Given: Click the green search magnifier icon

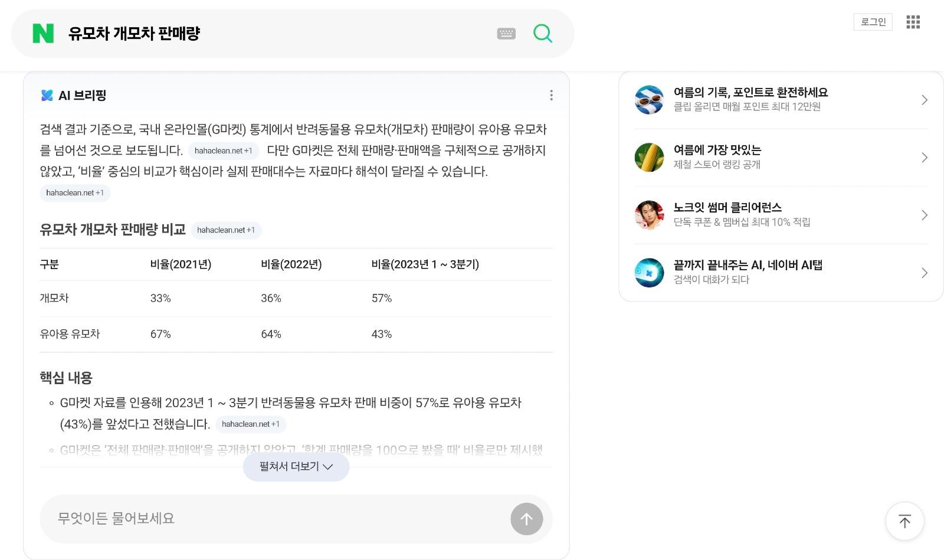Looking at the screenshot, I should [543, 33].
